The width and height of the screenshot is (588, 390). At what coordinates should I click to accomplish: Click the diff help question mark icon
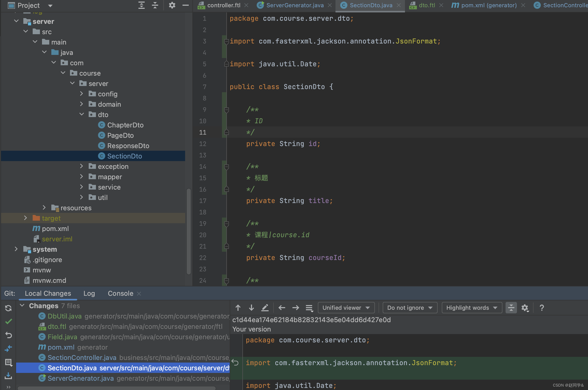[542, 308]
